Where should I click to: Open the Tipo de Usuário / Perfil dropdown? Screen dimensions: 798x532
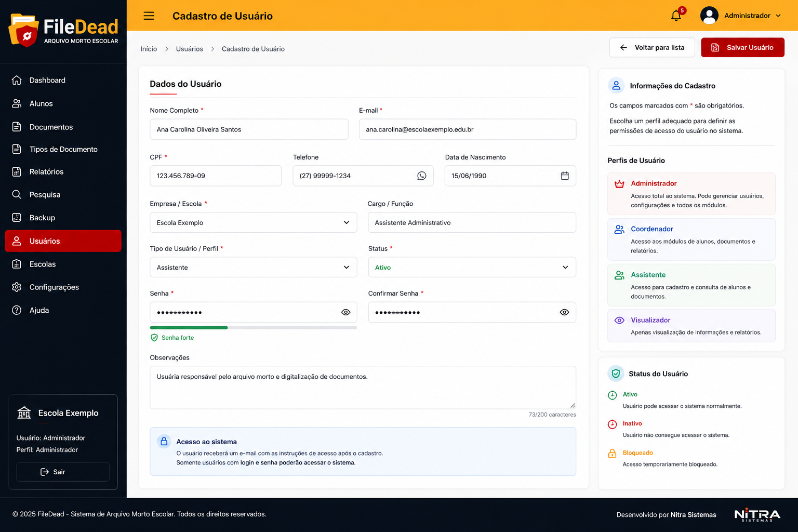coord(254,268)
